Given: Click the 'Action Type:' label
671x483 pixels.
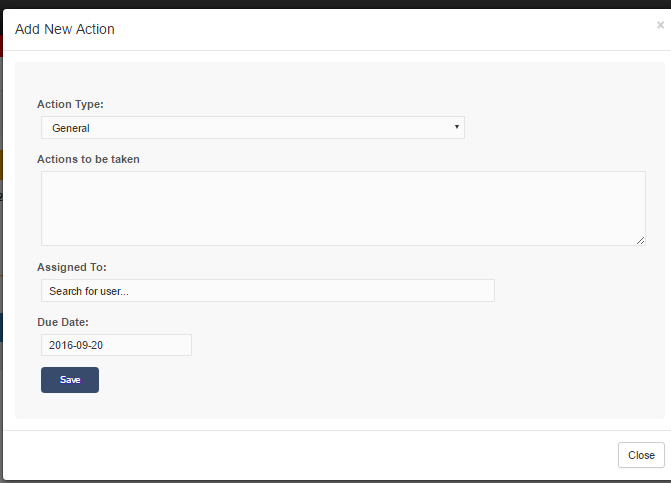Looking at the screenshot, I should click(x=70, y=104).
